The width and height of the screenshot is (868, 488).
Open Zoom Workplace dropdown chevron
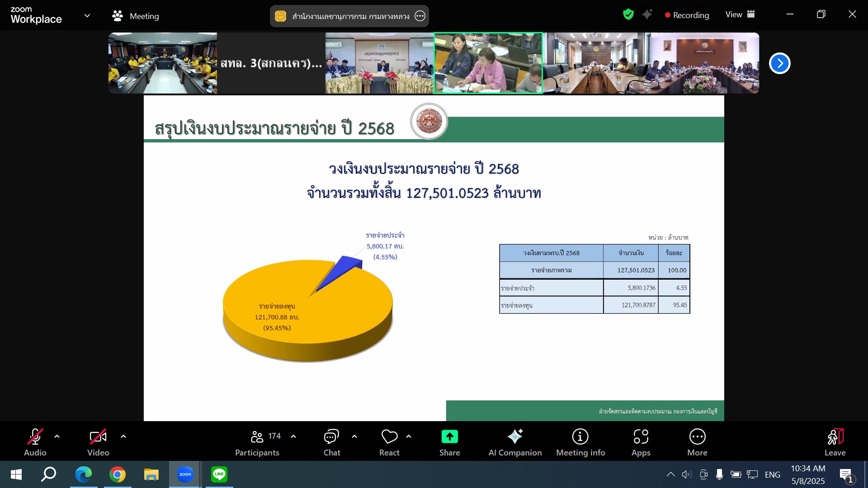point(87,15)
